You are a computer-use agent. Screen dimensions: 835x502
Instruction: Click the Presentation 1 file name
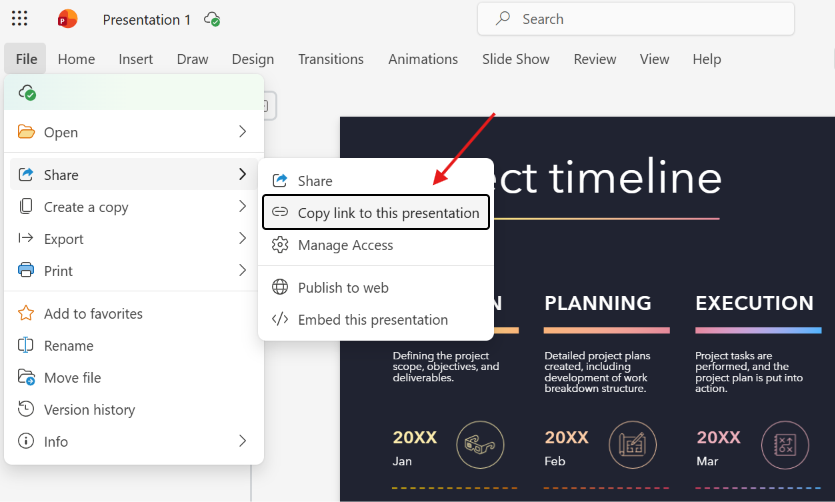[146, 20]
